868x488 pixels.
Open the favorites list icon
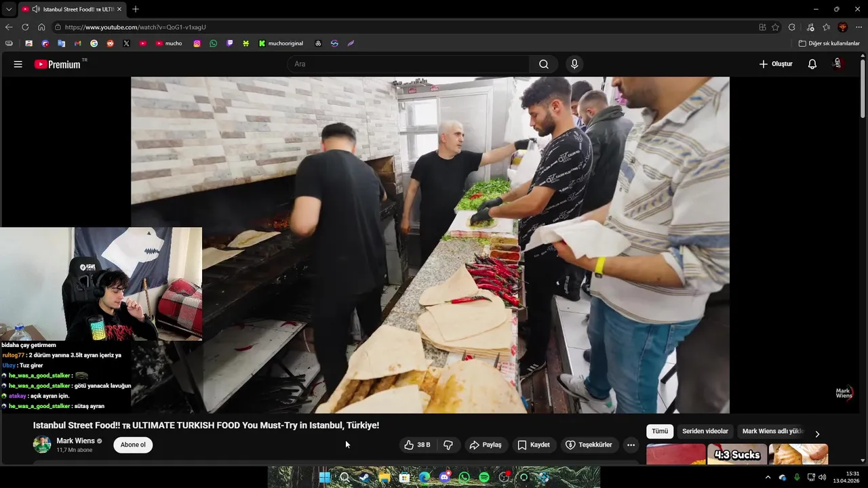pos(826,27)
